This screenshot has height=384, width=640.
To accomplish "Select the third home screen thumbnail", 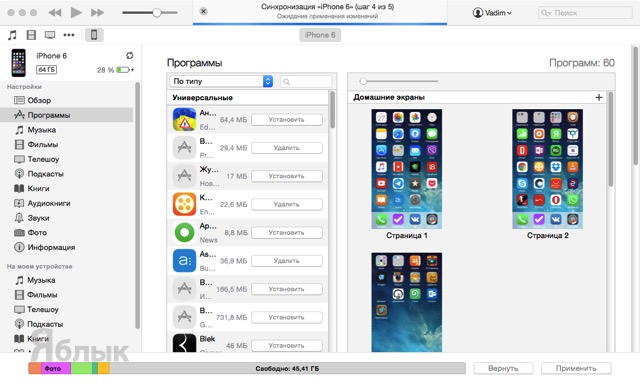I will [x=407, y=302].
